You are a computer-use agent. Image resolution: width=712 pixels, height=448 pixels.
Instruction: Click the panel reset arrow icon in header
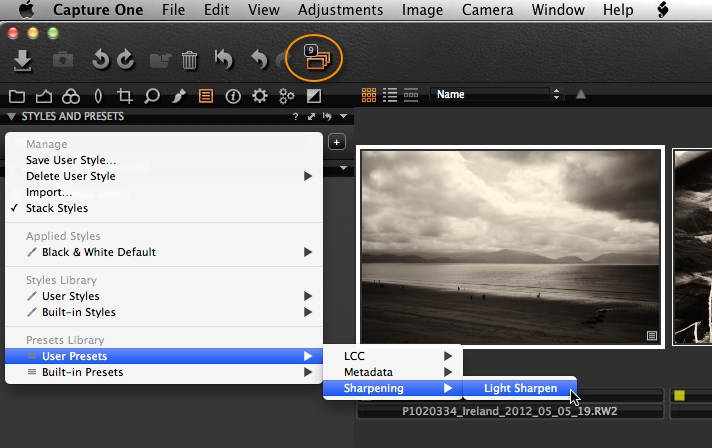click(327, 117)
